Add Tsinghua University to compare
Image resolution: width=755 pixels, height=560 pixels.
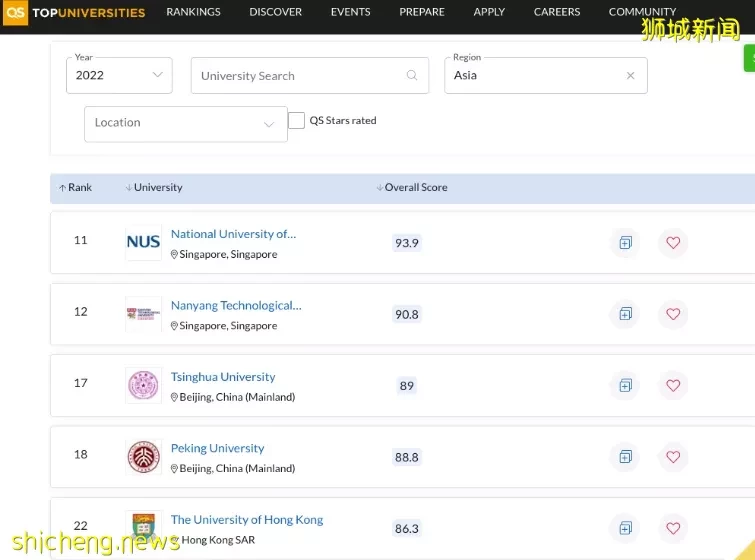click(625, 385)
